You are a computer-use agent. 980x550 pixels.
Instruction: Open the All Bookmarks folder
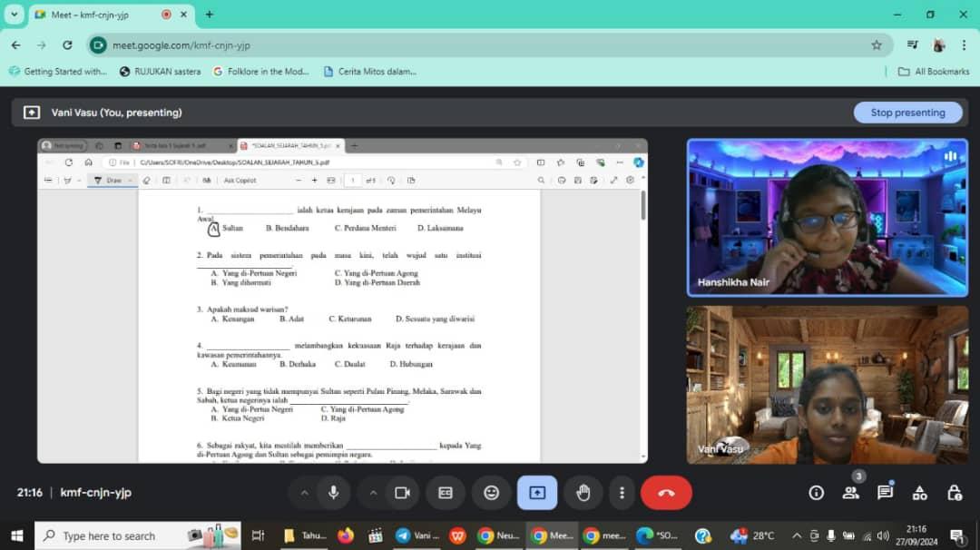(x=934, y=72)
